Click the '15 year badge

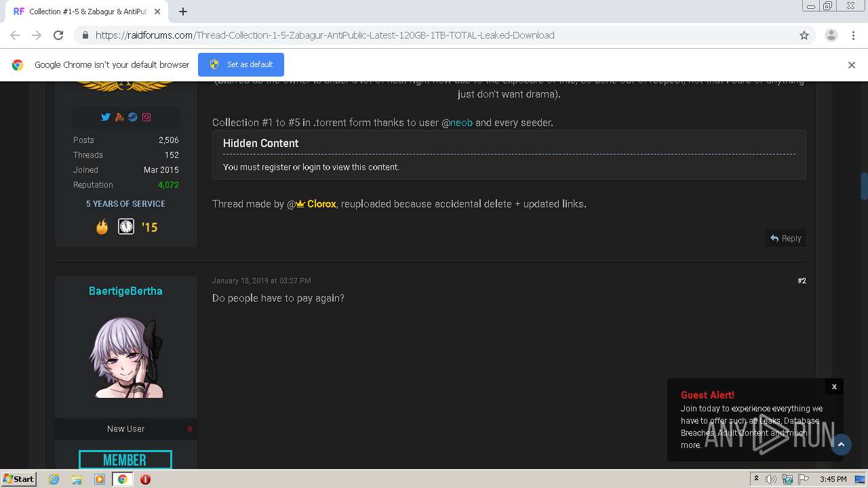tap(150, 227)
